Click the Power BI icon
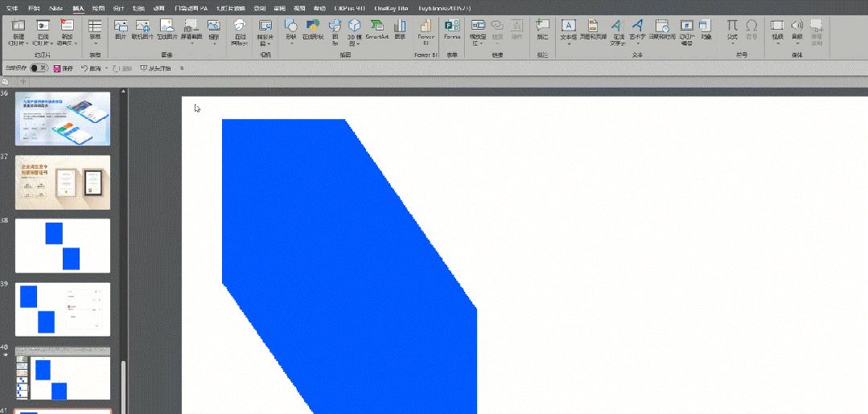This screenshot has width=868, height=414. point(426,31)
